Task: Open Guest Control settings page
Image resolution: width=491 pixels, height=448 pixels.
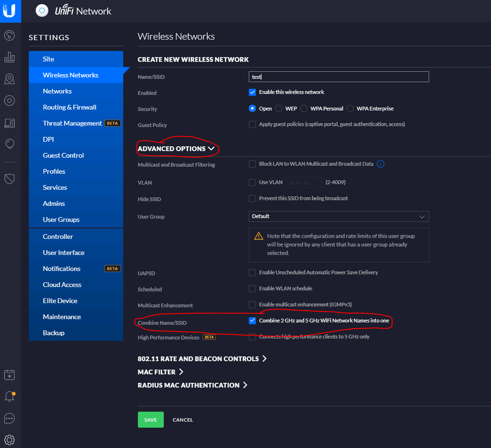Action: coord(63,155)
